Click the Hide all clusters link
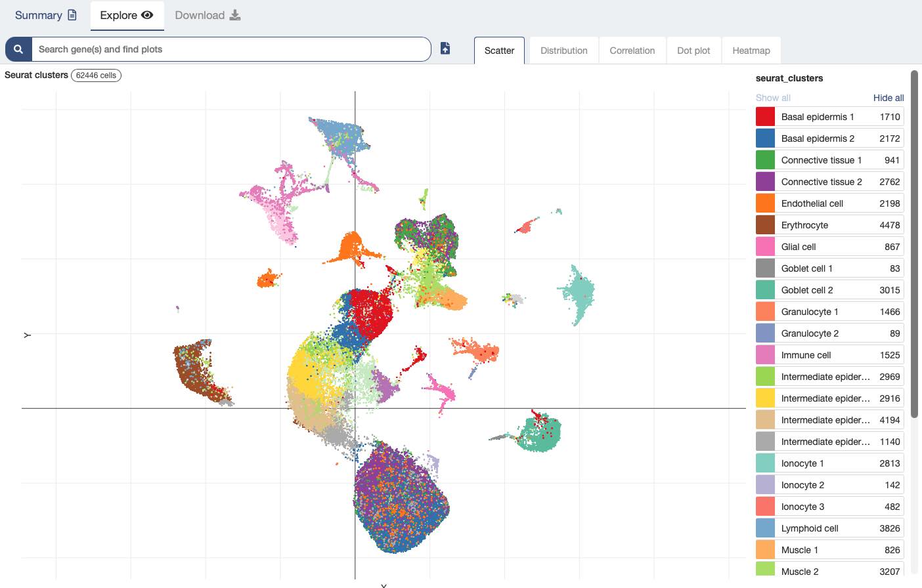Screen dimensions: 922x588 (x=889, y=97)
